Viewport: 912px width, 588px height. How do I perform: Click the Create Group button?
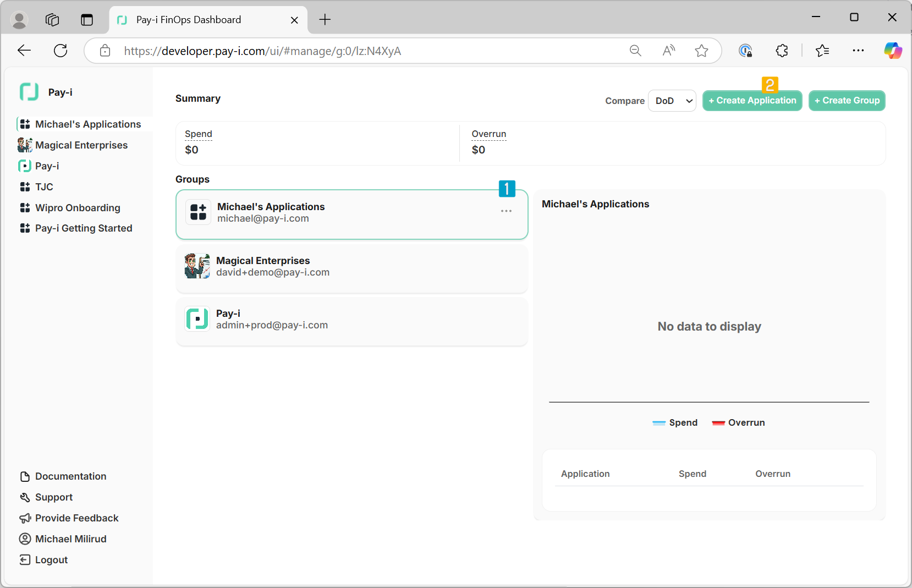coord(847,101)
